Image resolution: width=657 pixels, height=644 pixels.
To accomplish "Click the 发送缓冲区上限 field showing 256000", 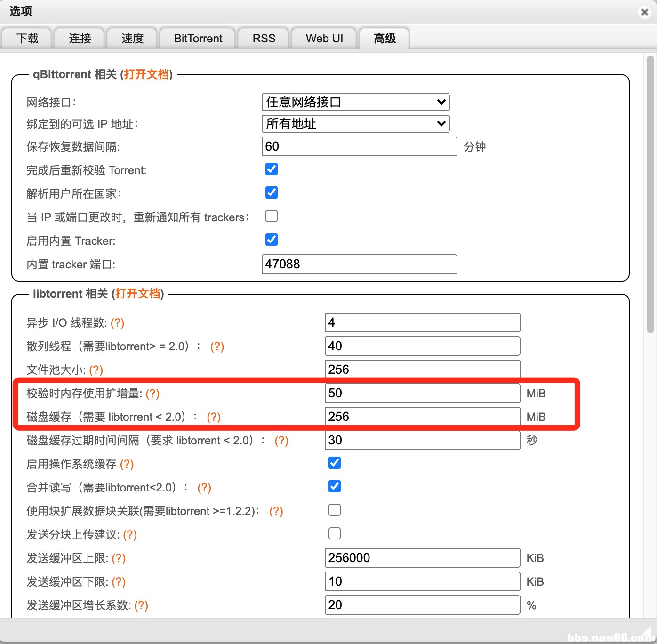I will click(x=423, y=558).
